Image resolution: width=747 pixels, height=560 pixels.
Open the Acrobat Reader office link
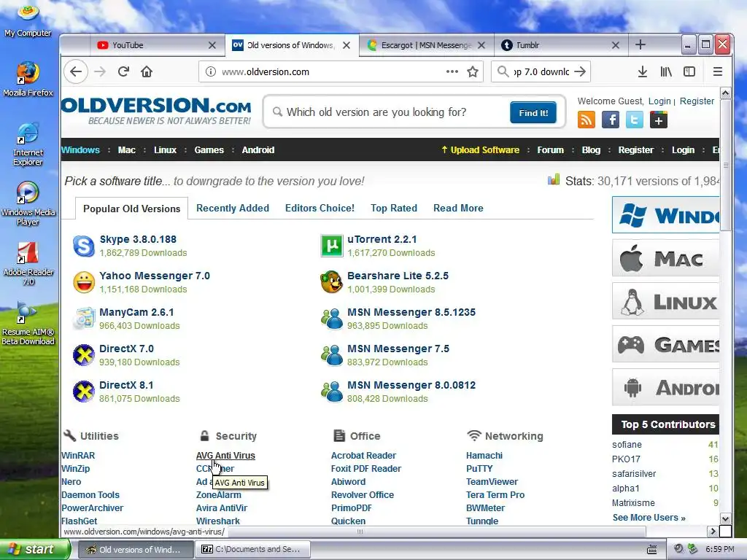(363, 455)
